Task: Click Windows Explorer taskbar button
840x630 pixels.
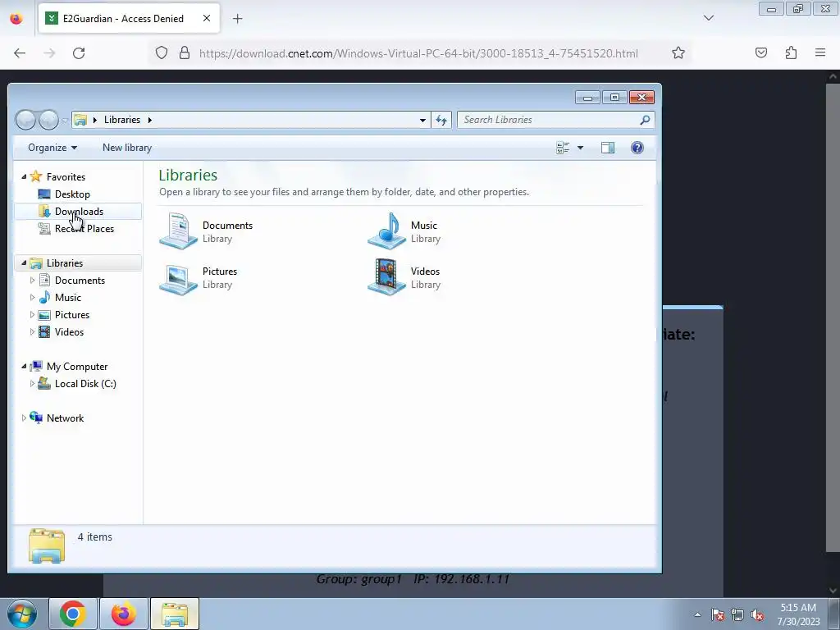Action: [x=175, y=614]
